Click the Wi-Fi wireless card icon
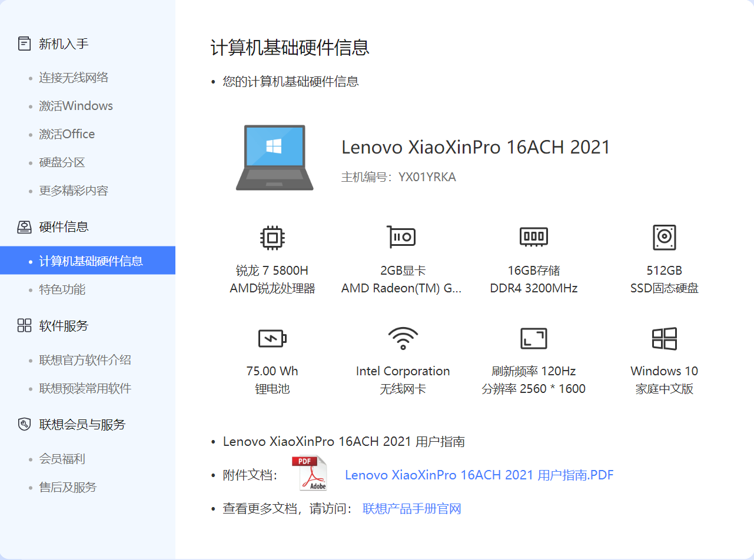The height and width of the screenshot is (560, 754). tap(403, 338)
